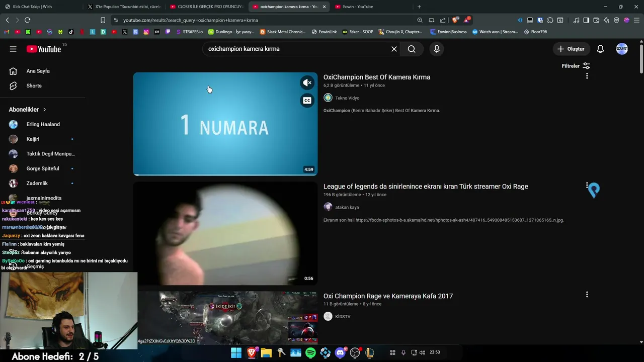Viewport: 644px width, 362px height.
Task: Open the YouTube guide hamburger menu
Action: (x=13, y=49)
